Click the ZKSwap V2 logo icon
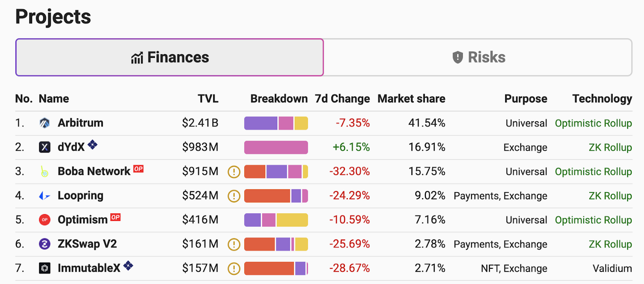The image size is (644, 284). 45,244
